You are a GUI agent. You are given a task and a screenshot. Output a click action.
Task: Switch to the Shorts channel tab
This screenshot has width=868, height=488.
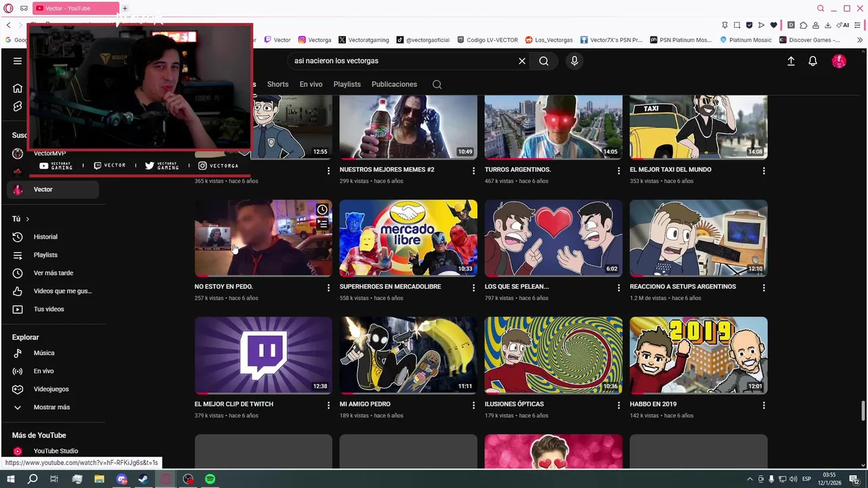click(x=278, y=84)
